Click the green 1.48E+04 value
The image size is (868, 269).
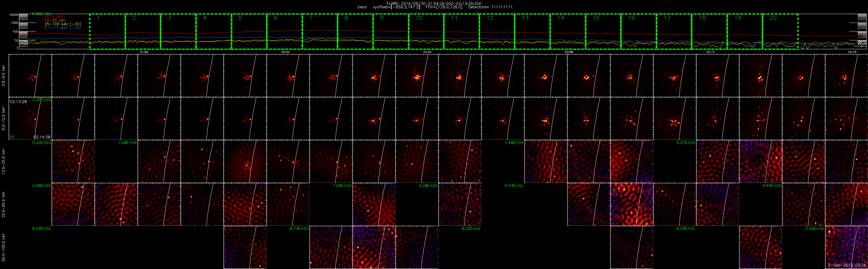point(514,143)
